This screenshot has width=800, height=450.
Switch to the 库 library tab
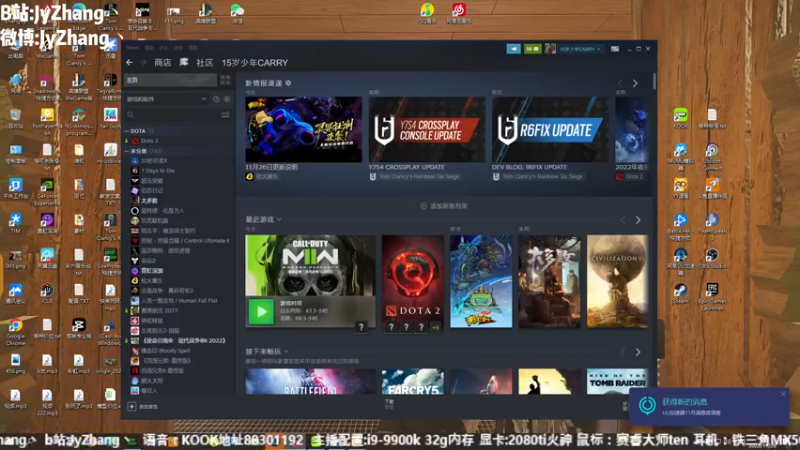[184, 62]
